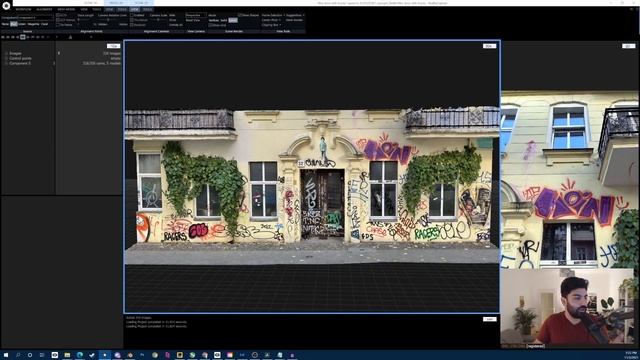Open Windows taskbar search
This screenshot has height=360, width=640.
pyautogui.click(x=18, y=355)
